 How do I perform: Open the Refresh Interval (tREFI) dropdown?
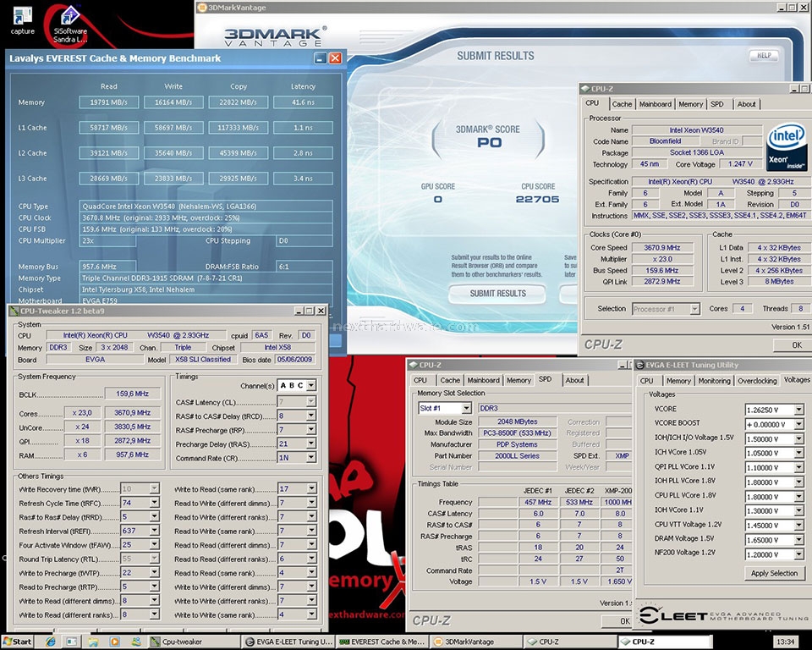point(154,531)
